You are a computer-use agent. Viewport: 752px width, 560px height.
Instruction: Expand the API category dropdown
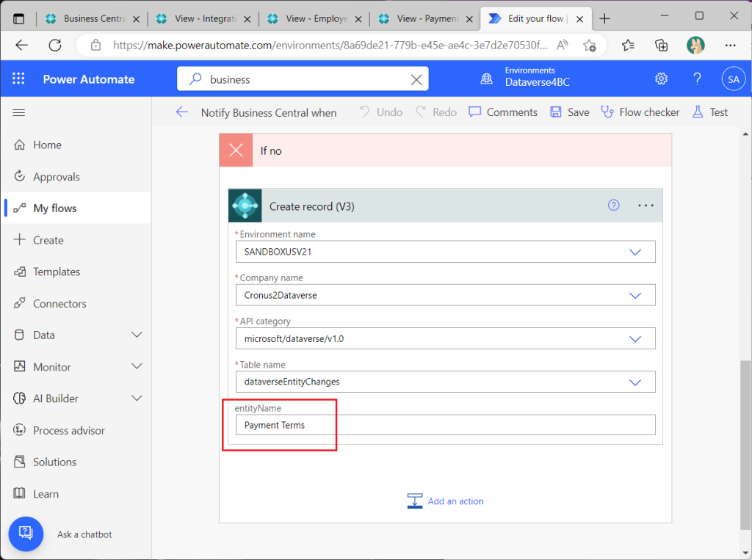click(x=635, y=339)
